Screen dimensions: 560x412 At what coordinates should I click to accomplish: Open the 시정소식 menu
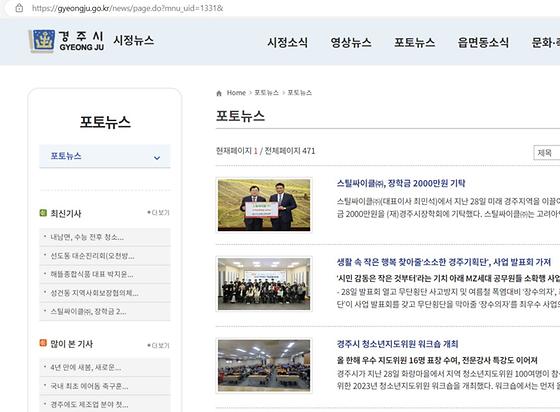(288, 42)
